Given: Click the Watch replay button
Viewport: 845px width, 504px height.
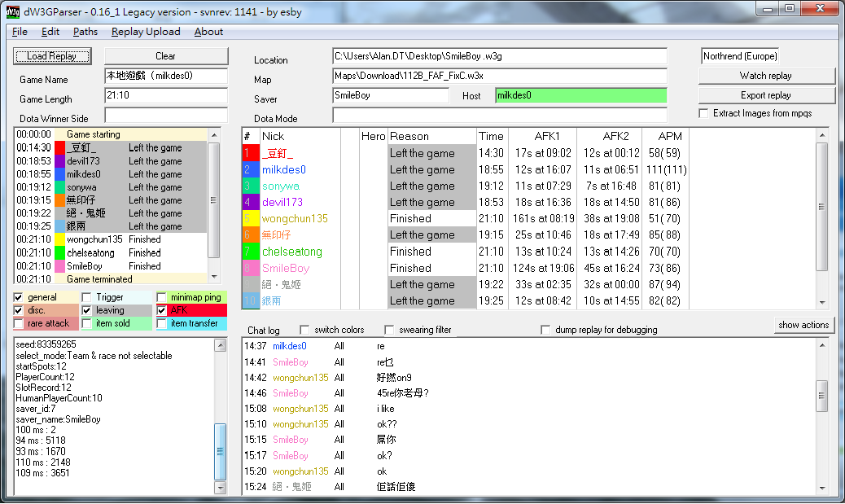Looking at the screenshot, I should click(766, 76).
